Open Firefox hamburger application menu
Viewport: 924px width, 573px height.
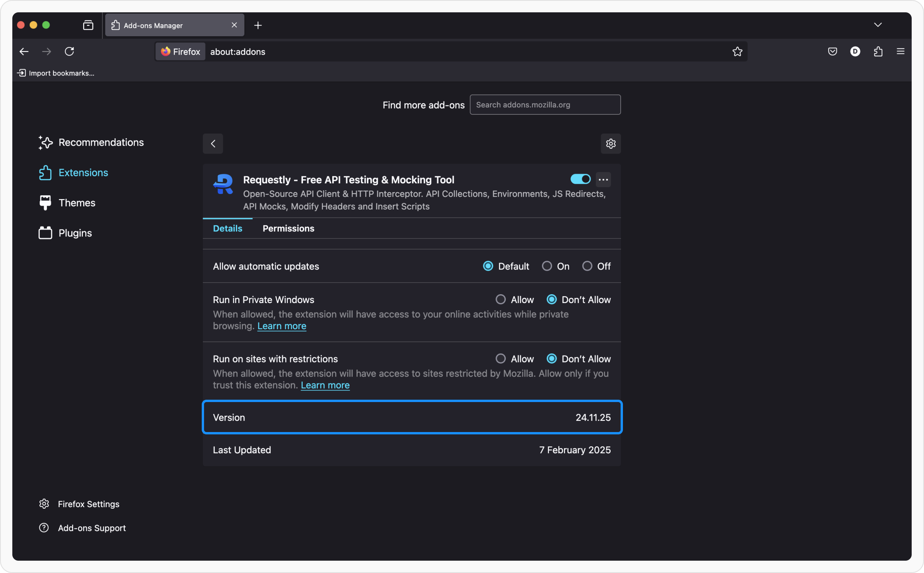coord(901,51)
